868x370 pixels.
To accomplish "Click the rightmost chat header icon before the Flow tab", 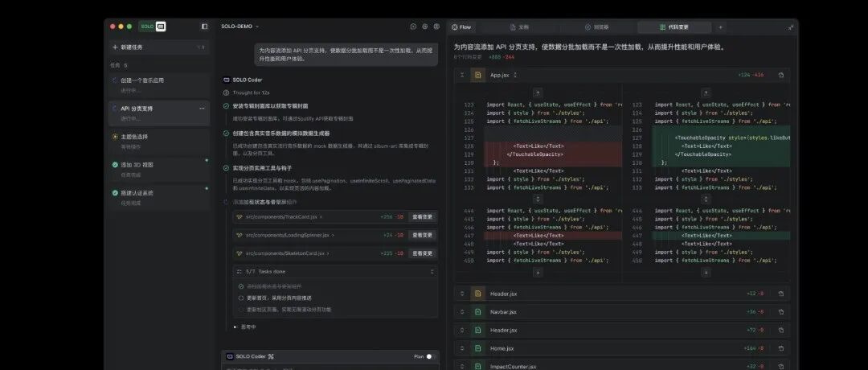I will point(436,26).
